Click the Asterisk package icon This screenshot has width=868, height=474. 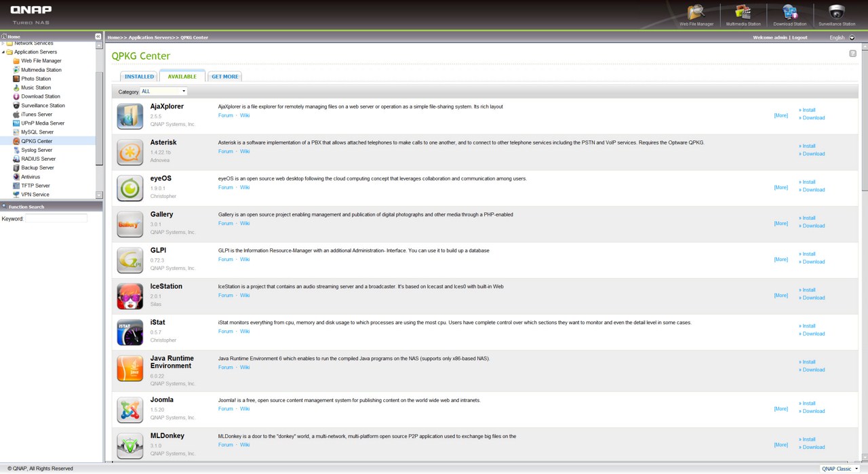(x=130, y=152)
